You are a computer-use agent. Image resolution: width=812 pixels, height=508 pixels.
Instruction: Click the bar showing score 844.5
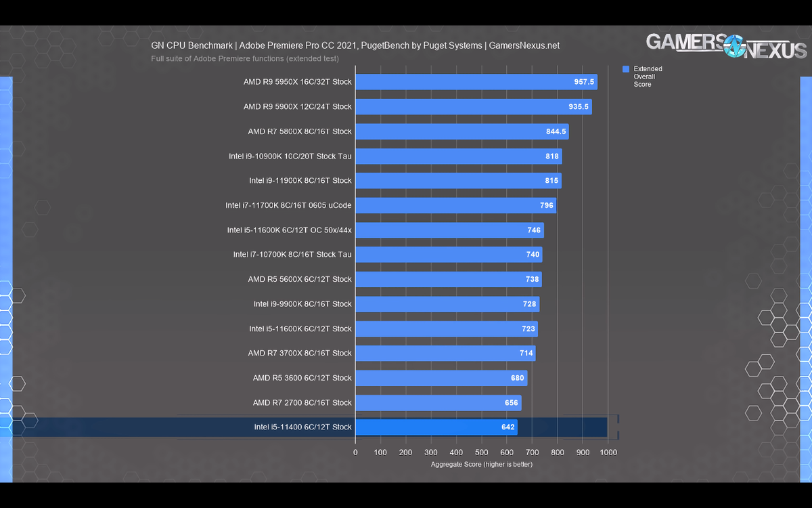462,131
